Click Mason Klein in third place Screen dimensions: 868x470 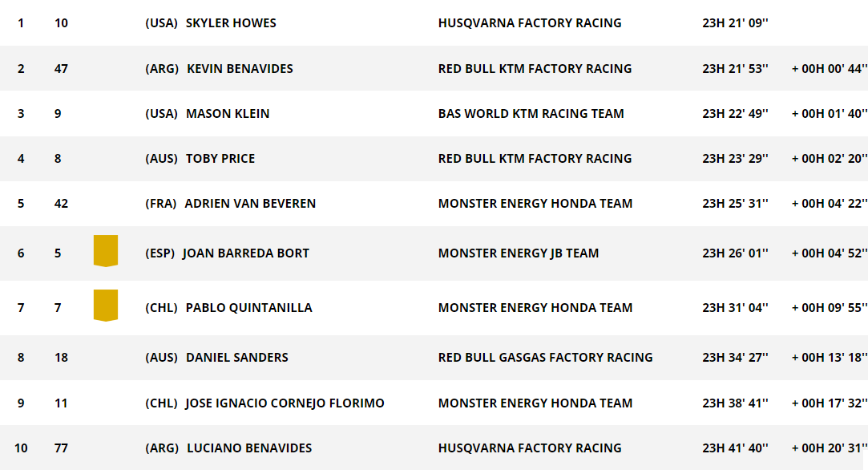pos(228,114)
